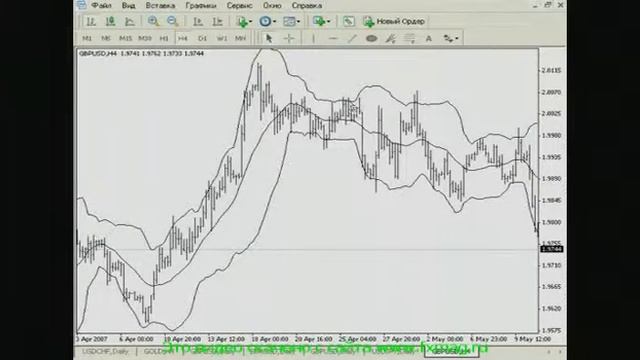Expand the periods dropdown arrow

[274, 22]
